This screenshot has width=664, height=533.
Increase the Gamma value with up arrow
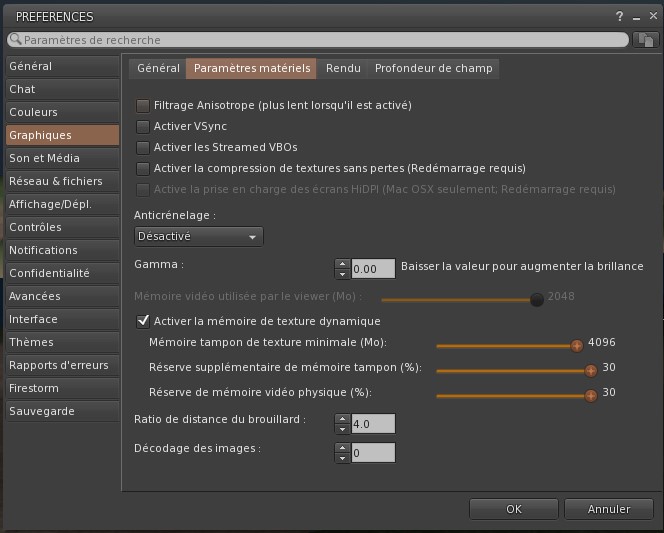(x=342, y=264)
